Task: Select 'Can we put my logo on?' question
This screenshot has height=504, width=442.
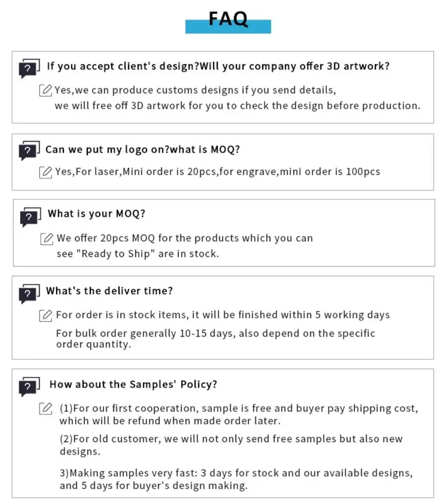Action: coord(105,150)
